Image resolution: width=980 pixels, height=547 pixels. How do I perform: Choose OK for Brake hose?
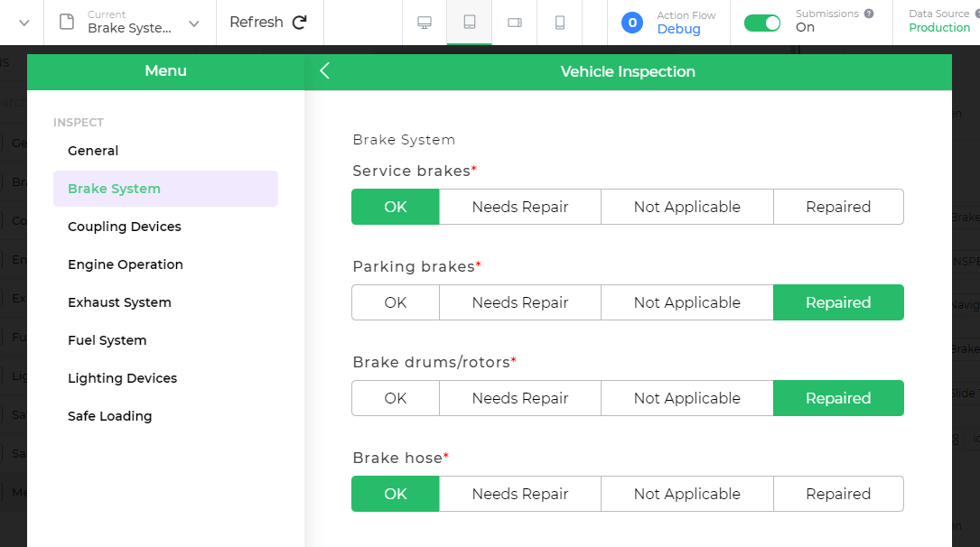(x=395, y=494)
